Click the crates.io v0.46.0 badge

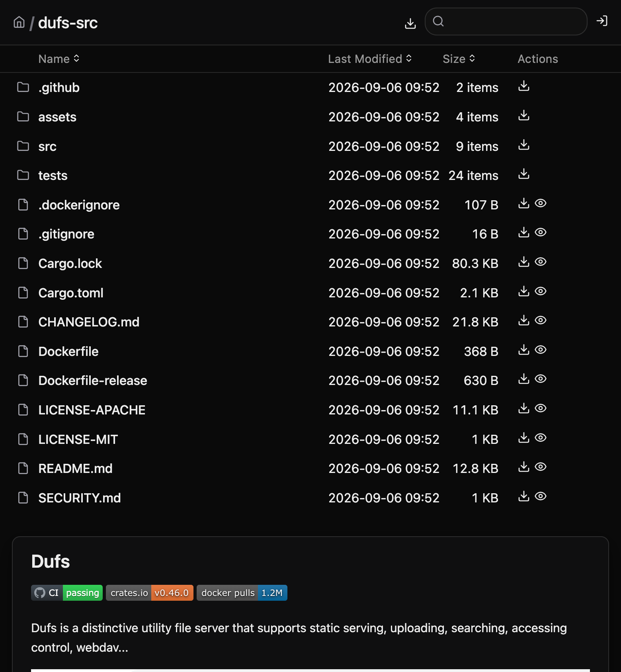pos(150,593)
